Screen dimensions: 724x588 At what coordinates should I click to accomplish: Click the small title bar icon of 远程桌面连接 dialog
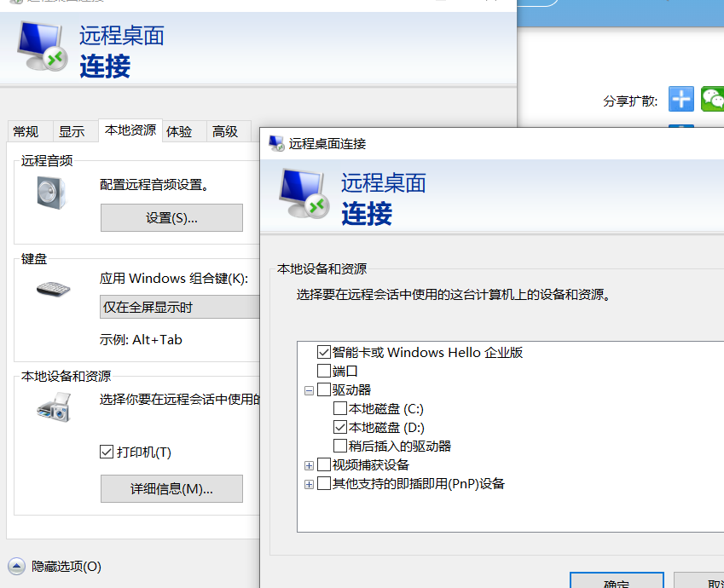(276, 143)
